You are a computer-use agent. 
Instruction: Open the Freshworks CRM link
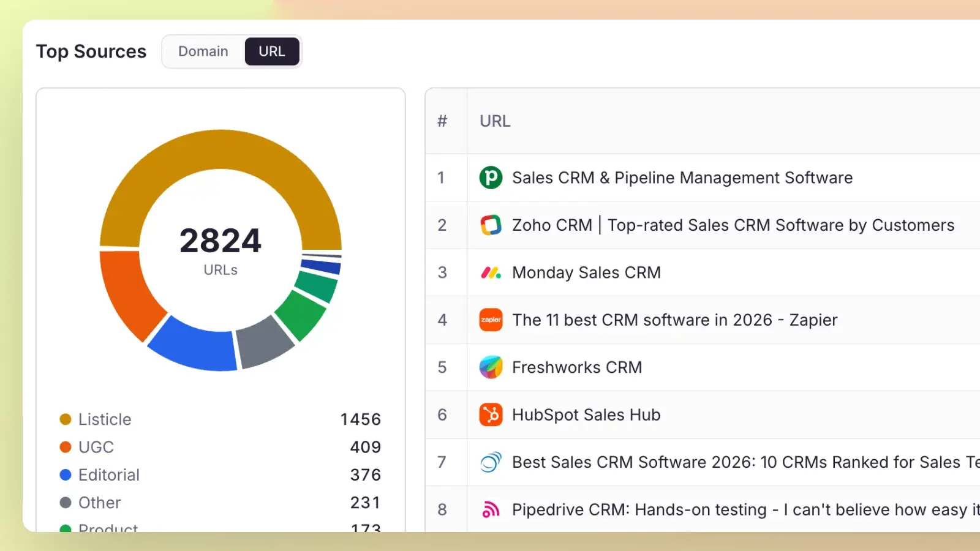pos(577,367)
